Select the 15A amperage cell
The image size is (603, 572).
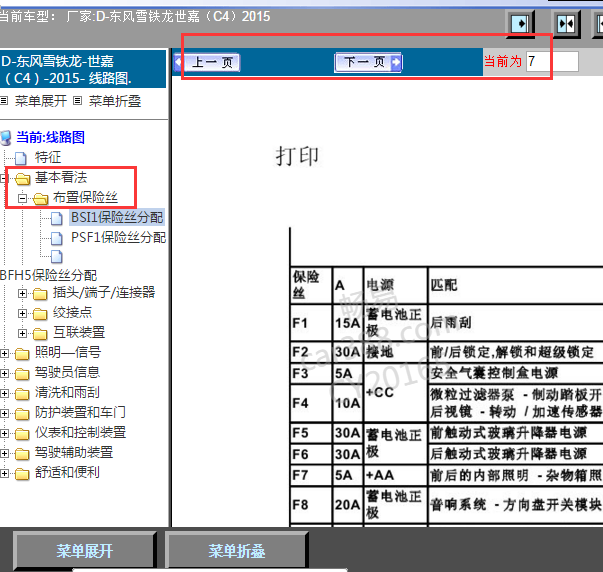(348, 322)
